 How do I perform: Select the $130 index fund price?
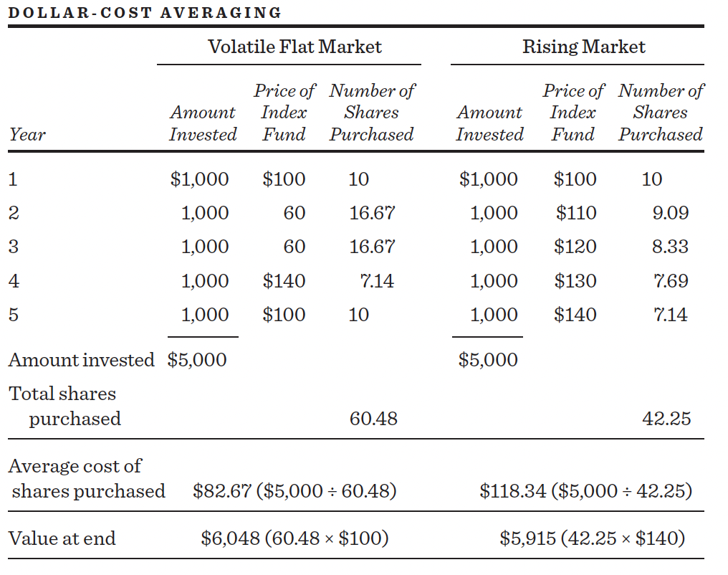coord(575,280)
